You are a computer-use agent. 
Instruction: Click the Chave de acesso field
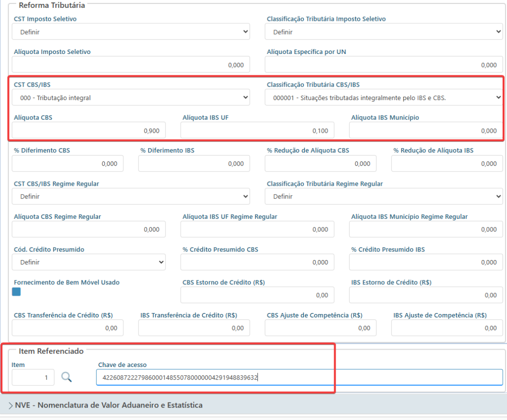tap(300, 377)
